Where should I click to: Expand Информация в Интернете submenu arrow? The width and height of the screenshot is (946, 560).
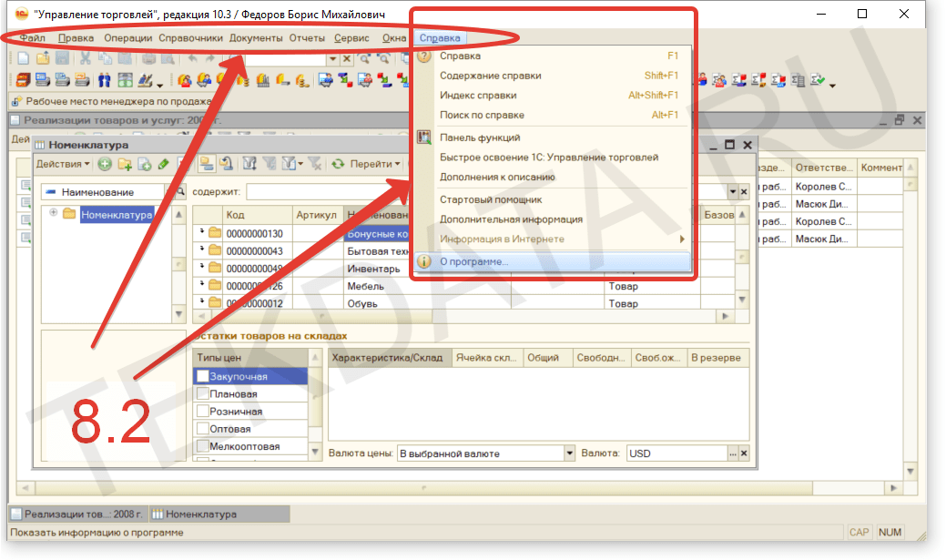coord(682,239)
